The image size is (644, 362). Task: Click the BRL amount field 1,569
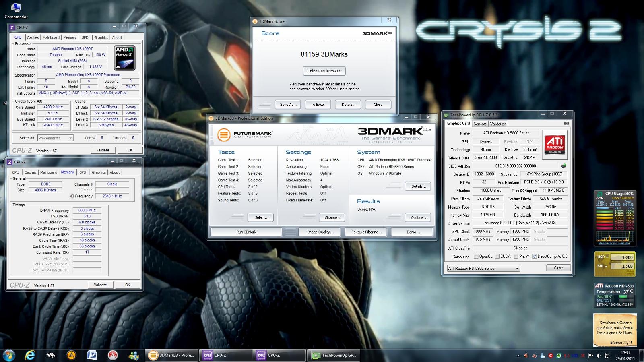click(x=622, y=266)
